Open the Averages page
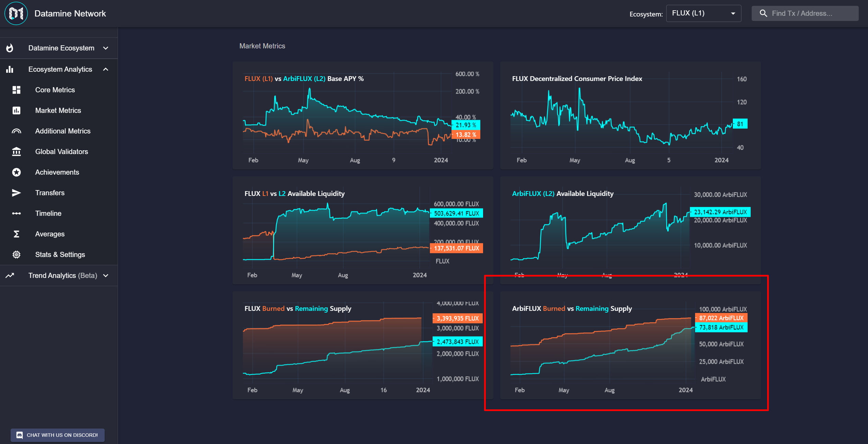 click(59, 234)
